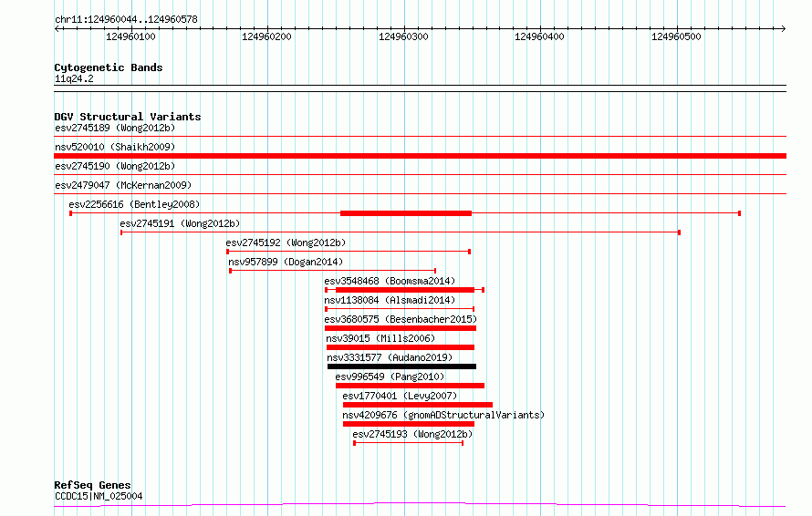Click the Cytogenetic Bands track title
The height and width of the screenshot is (516, 812).
109,67
